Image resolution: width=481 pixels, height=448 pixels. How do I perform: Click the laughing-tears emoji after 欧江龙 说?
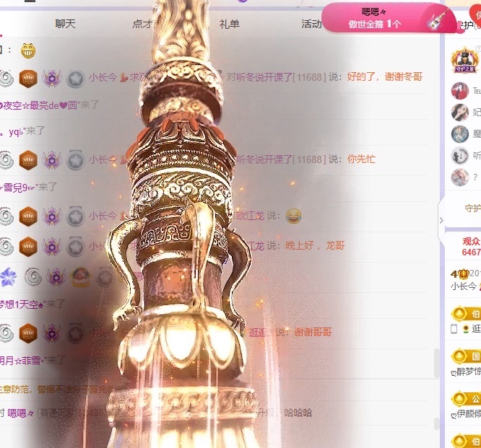(x=293, y=216)
